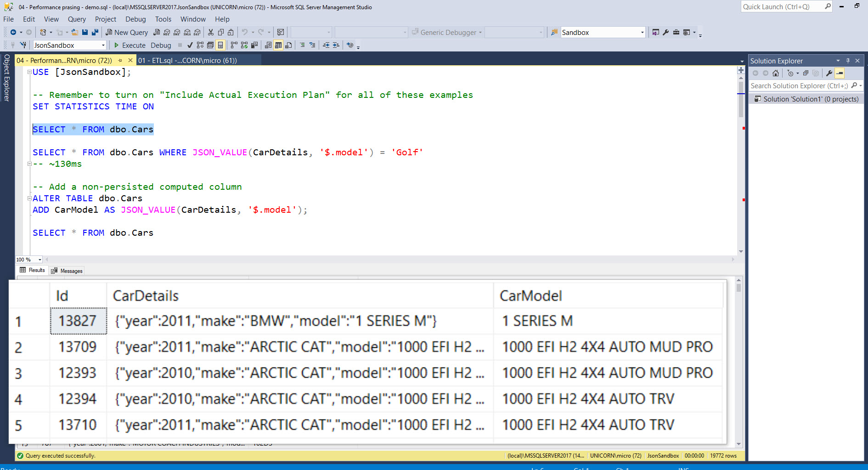Switch output to Results to Text
Viewport: 868px width, 470px height.
pyautogui.click(x=268, y=45)
